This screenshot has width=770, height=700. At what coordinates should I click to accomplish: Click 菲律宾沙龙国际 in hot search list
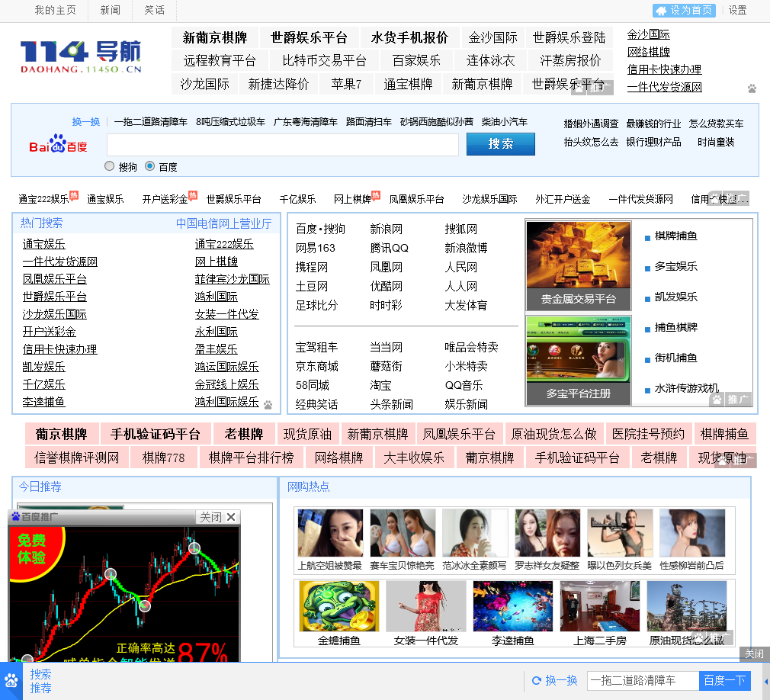(x=232, y=278)
